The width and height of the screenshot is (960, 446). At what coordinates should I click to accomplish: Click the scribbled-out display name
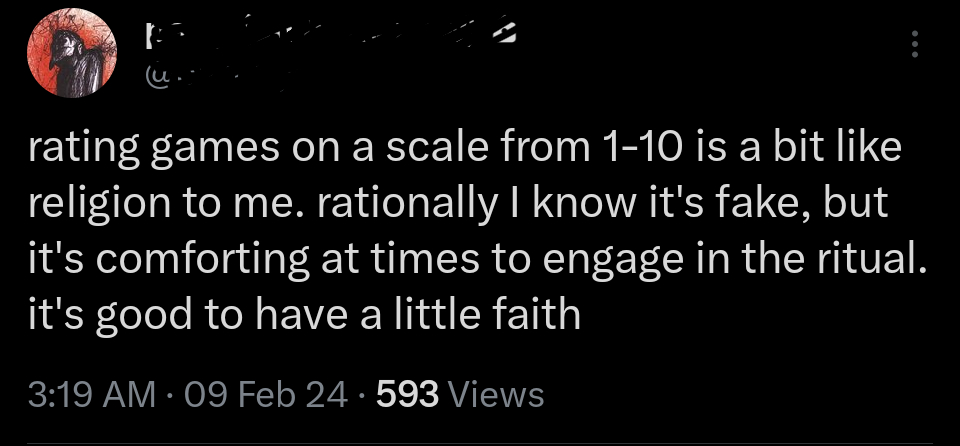pos(330,39)
